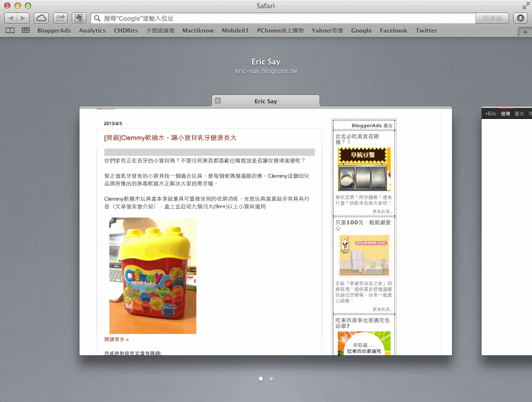The image size is (532, 402).
Task: Show Top Sites grid icon
Action: [25, 31]
